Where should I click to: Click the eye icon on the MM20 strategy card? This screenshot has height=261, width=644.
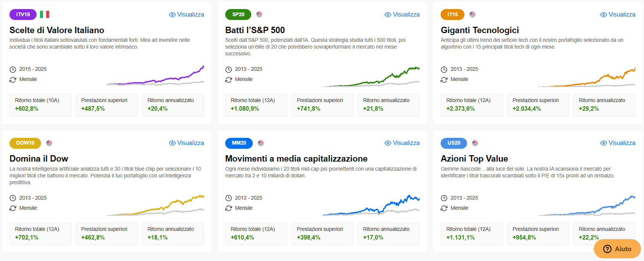(x=388, y=143)
